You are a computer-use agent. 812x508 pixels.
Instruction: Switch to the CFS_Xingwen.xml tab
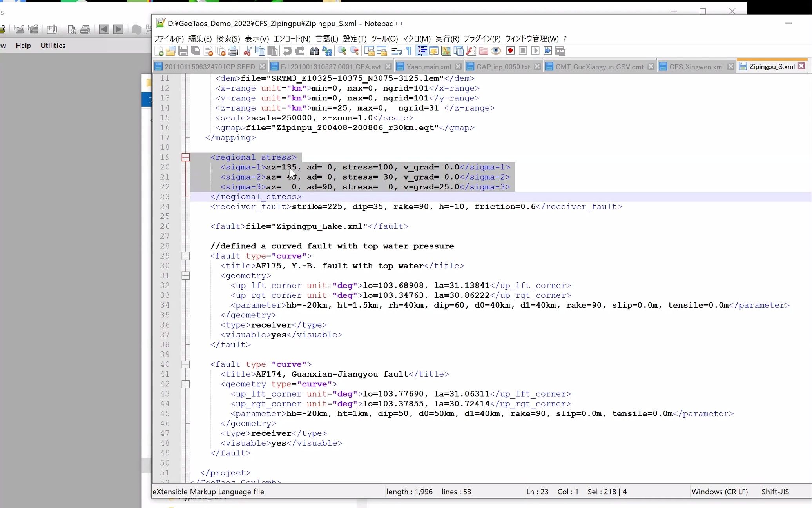tap(696, 67)
